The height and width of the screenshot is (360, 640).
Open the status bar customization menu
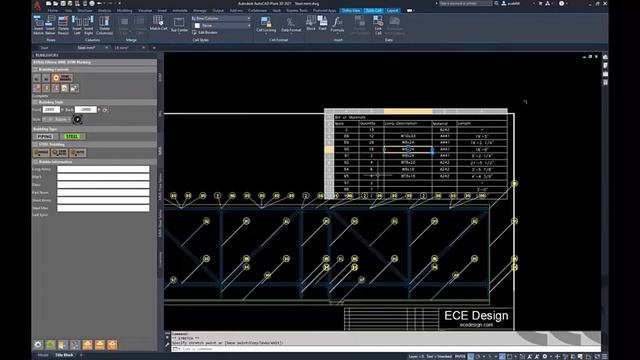(x=604, y=357)
